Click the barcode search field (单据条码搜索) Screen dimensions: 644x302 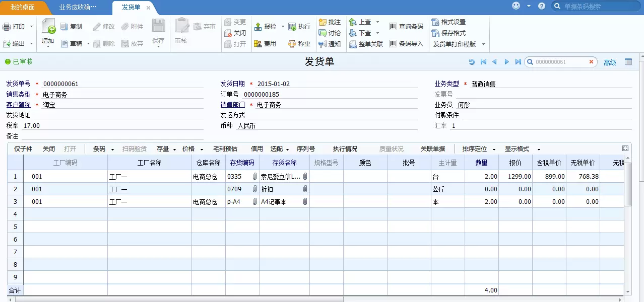point(596,7)
